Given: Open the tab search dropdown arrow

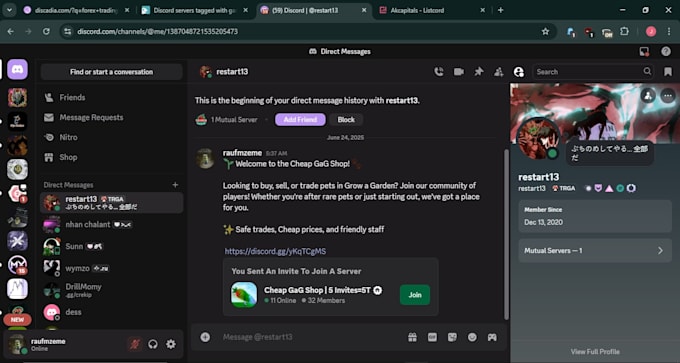Looking at the screenshot, I should 9,10.
